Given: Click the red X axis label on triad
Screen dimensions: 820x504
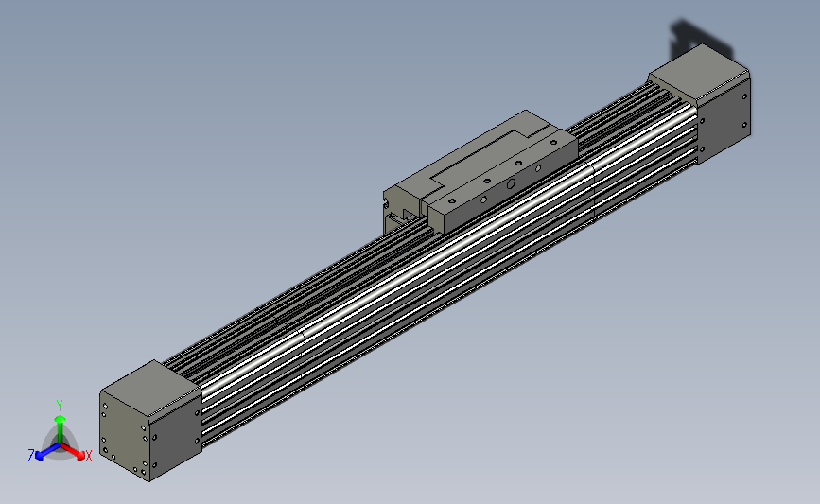Looking at the screenshot, I should pyautogui.click(x=88, y=456).
